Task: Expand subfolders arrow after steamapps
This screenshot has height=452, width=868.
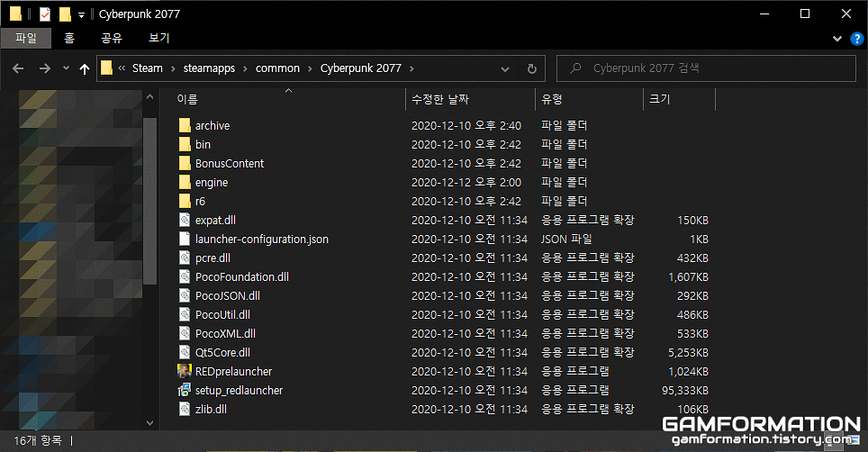Action: point(245,68)
